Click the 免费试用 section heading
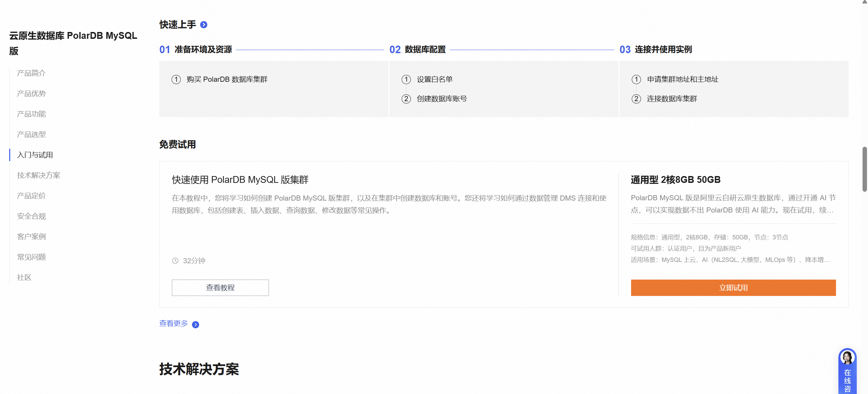Image resolution: width=868 pixels, height=394 pixels. (x=178, y=144)
